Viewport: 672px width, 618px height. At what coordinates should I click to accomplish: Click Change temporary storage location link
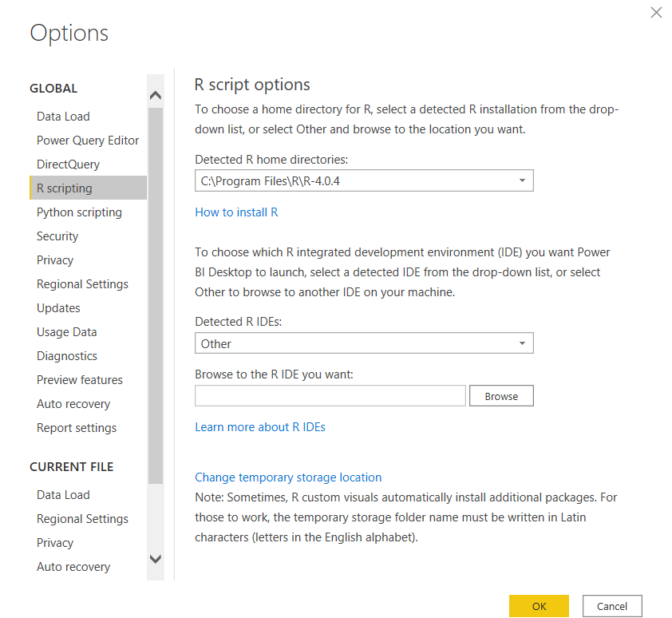(x=288, y=477)
